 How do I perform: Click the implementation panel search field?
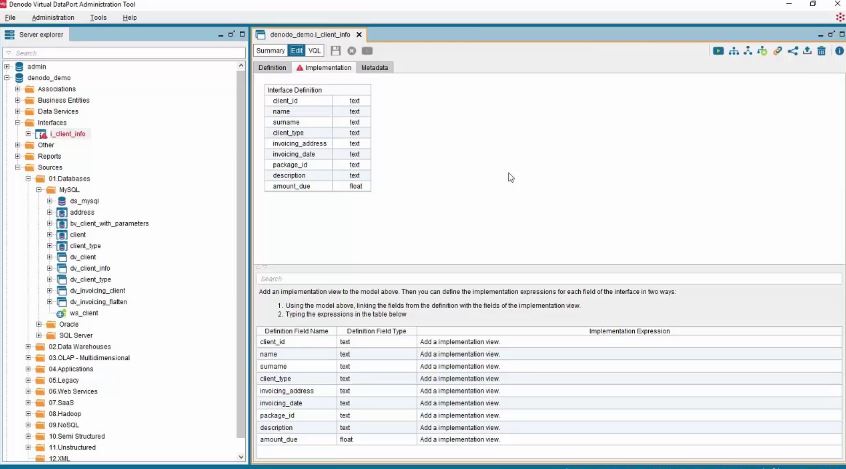(548, 279)
